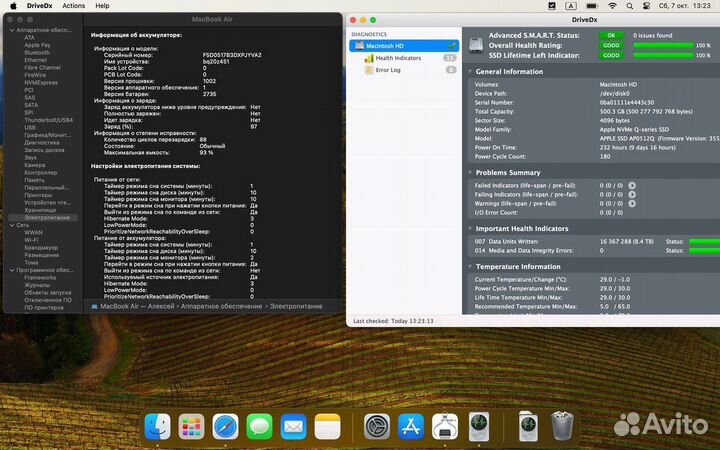720x450 pixels.
Task: Click arrow next to Failing Indicators row
Action: click(x=632, y=194)
